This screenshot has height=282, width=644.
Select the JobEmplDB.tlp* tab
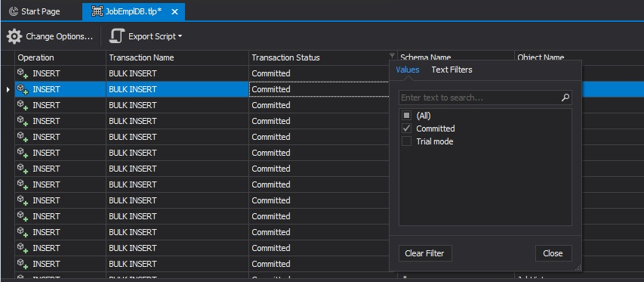[134, 11]
